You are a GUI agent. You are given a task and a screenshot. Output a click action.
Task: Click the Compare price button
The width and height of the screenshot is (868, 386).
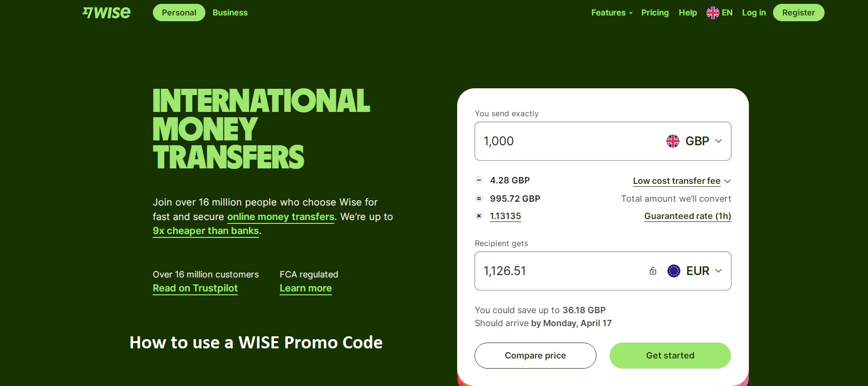(x=535, y=356)
